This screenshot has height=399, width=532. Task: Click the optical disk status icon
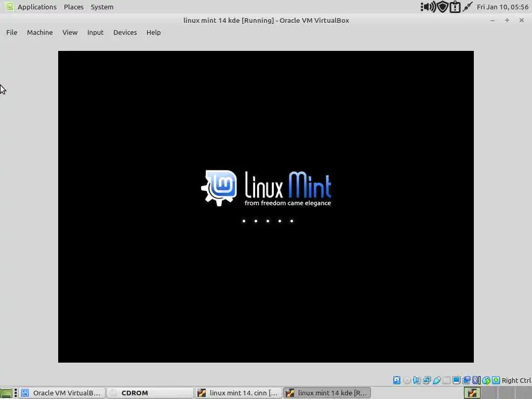[x=407, y=380]
